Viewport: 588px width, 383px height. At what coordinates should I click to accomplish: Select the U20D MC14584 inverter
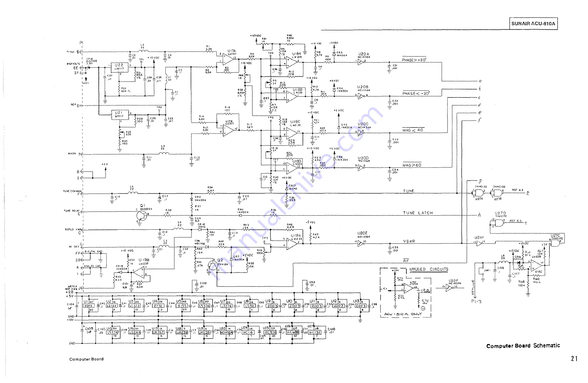tap(361, 167)
